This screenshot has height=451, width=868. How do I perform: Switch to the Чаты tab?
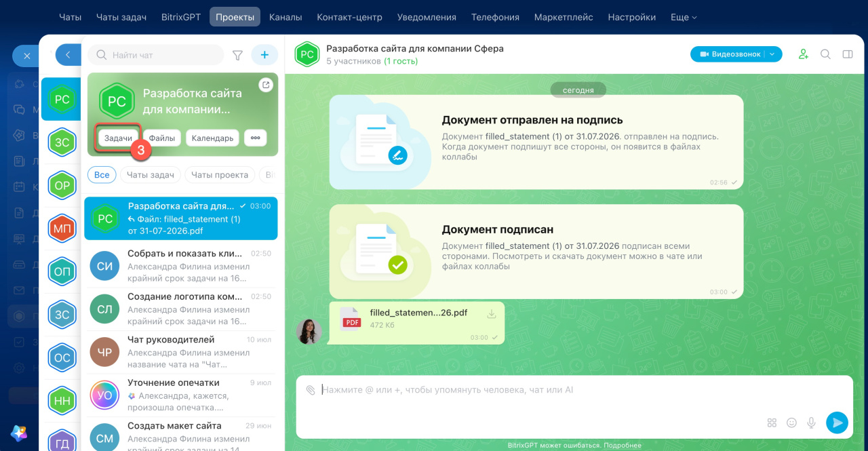pos(71,17)
